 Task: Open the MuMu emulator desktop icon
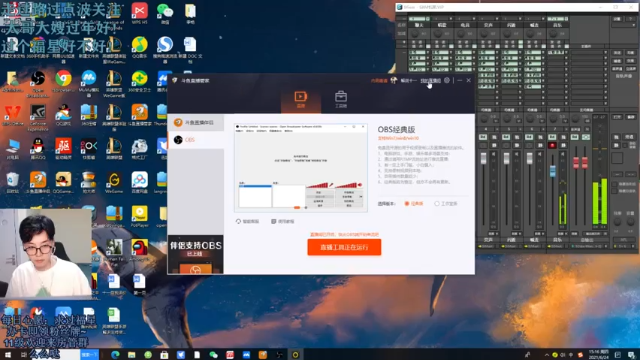pos(89,83)
